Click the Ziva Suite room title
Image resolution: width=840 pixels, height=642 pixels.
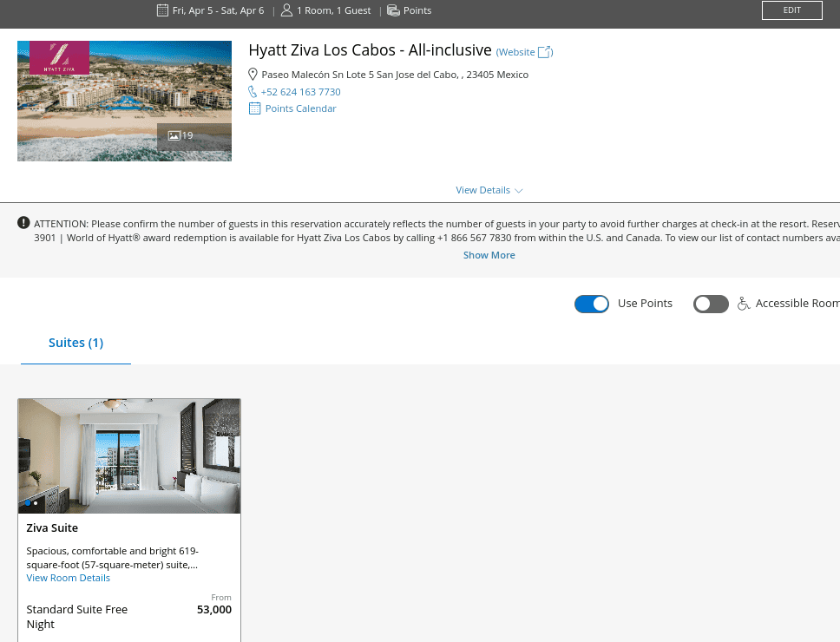pos(52,528)
